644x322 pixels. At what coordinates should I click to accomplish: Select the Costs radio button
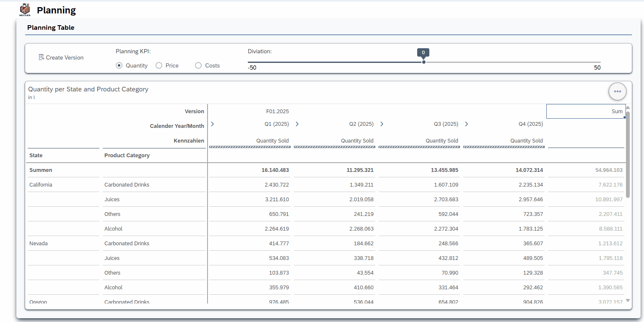[198, 65]
